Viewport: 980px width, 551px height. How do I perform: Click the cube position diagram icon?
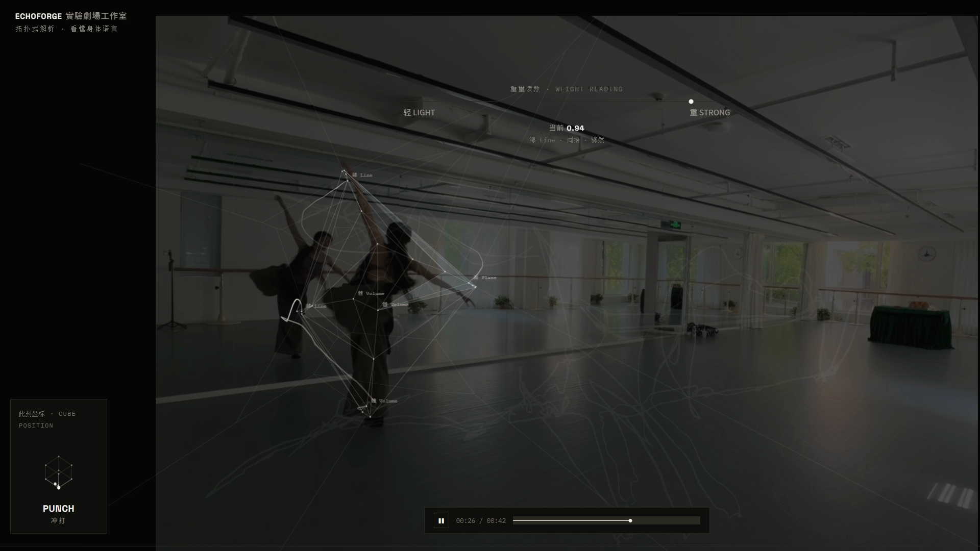point(59,472)
